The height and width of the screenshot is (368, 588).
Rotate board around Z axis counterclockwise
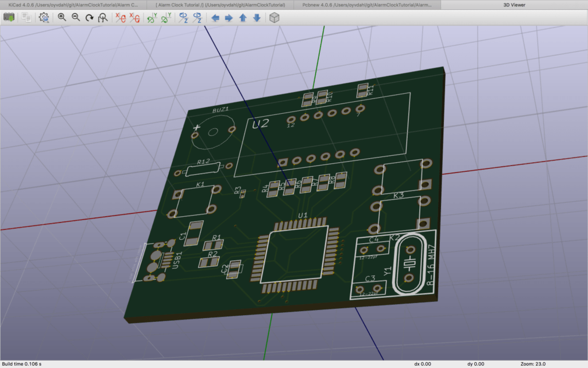point(196,17)
